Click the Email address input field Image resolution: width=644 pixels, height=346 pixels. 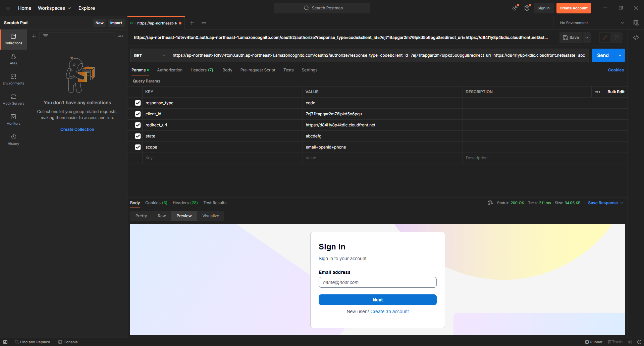click(378, 282)
